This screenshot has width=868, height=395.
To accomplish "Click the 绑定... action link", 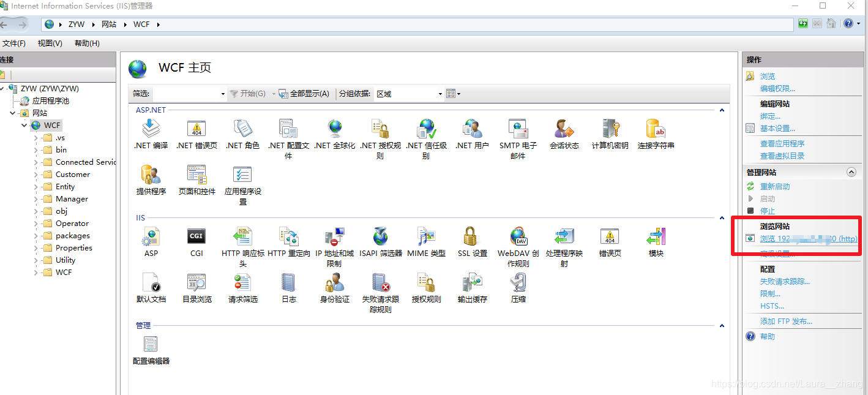I will (770, 116).
